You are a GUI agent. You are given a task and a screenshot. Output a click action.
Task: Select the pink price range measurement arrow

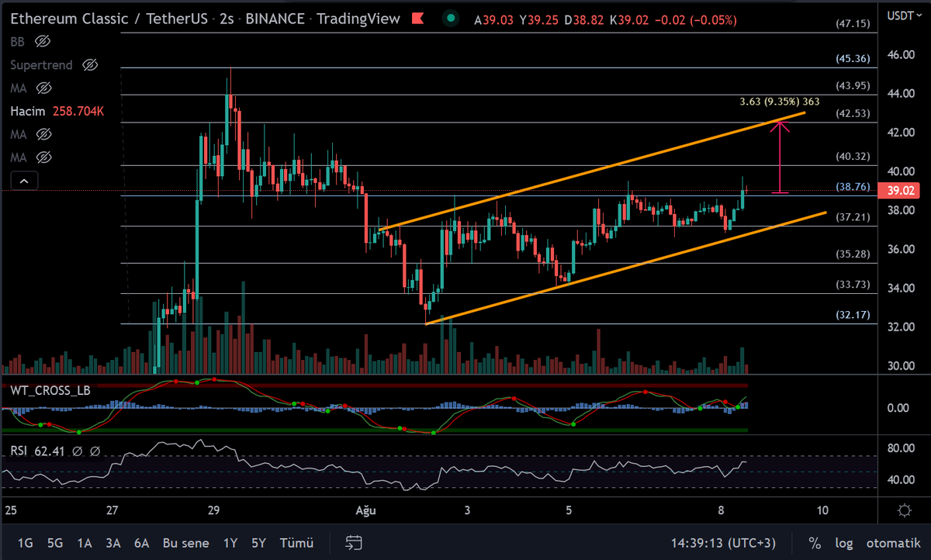pyautogui.click(x=780, y=156)
